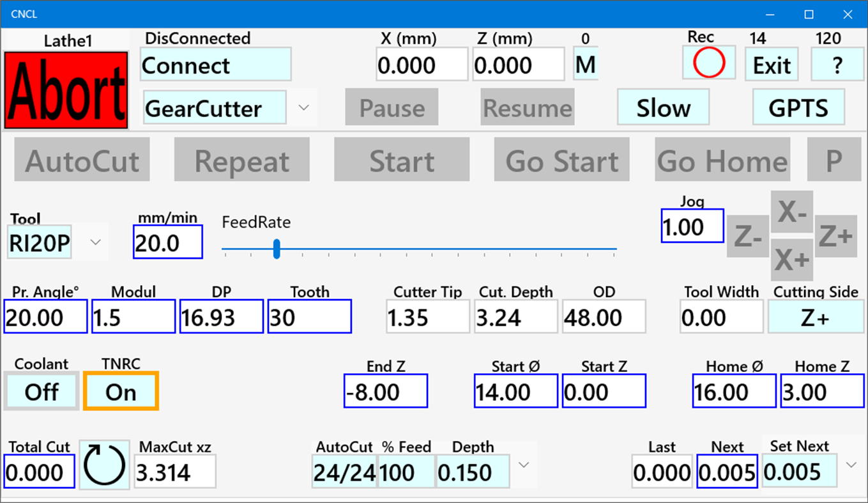
Task: Toggle the TNRC setting
Action: point(120,391)
